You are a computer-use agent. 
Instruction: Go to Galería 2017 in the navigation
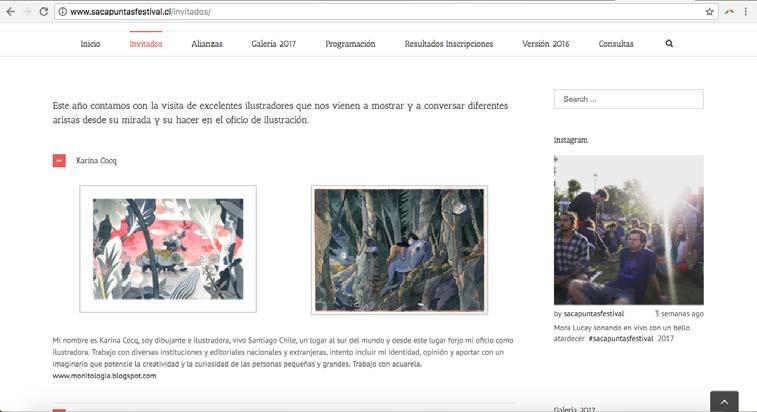(x=274, y=44)
